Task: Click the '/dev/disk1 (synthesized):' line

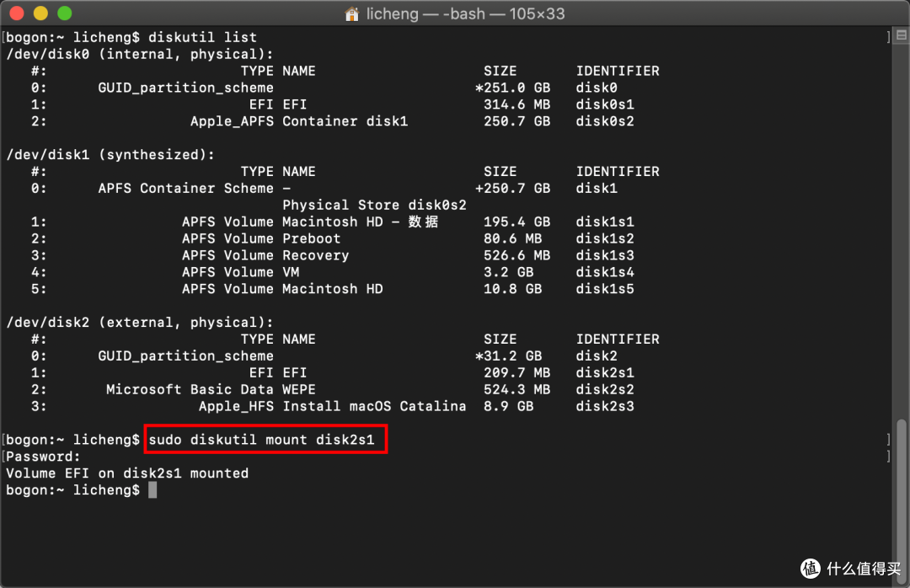Action: tap(110, 155)
